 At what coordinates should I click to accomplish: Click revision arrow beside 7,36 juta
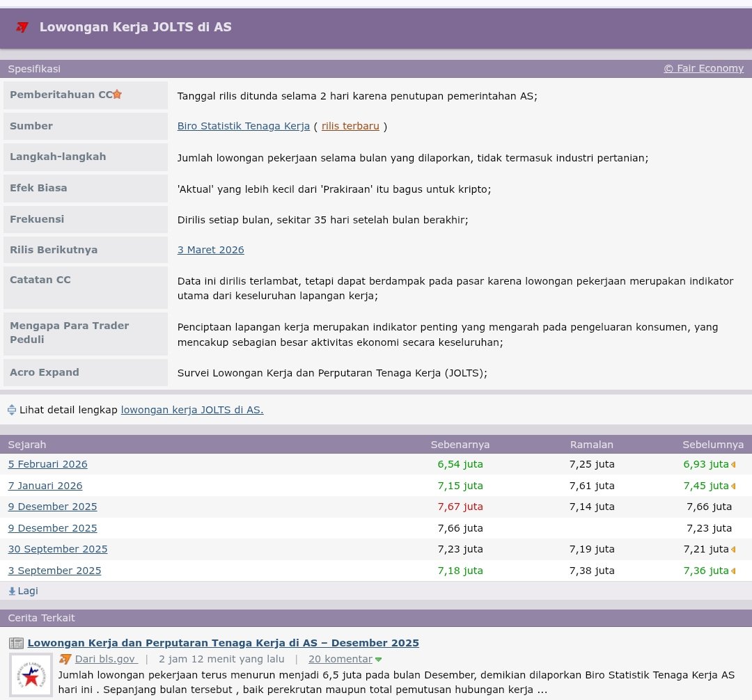(733, 571)
